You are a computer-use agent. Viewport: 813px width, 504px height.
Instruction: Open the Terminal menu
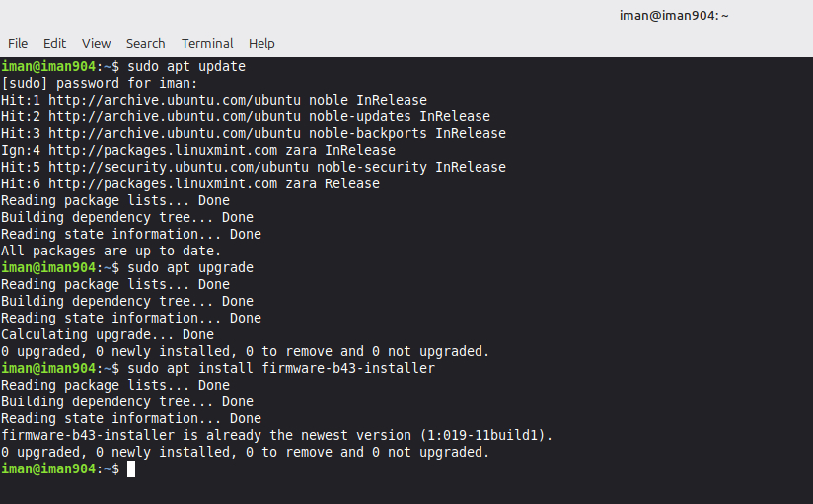point(207,43)
